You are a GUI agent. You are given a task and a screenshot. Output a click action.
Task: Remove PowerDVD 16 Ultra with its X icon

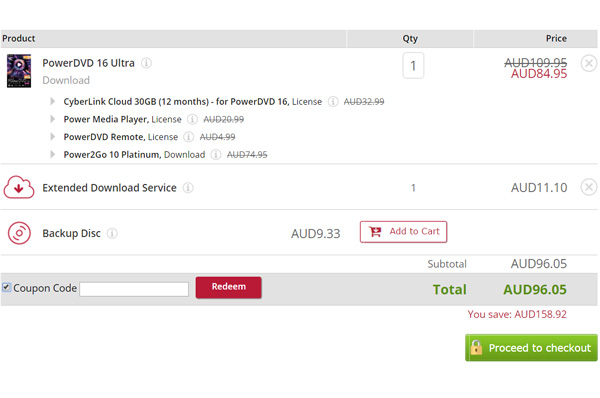[589, 63]
